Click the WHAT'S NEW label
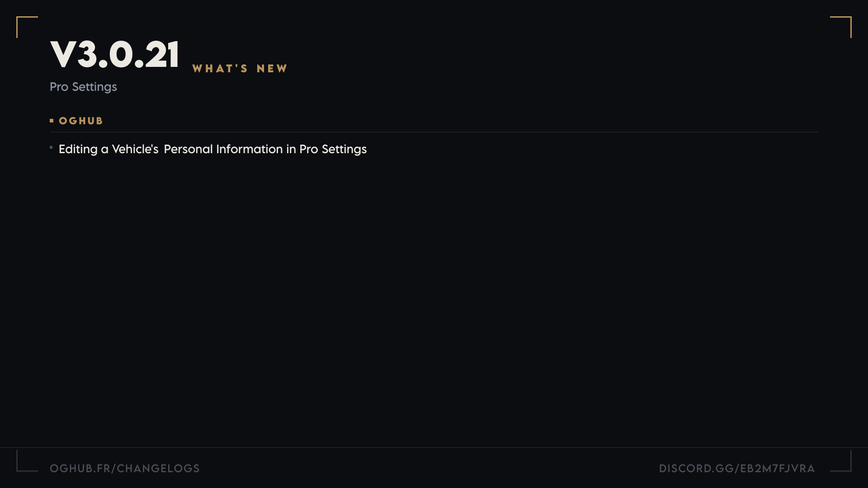Screen dimensions: 868x488 coord(240,69)
